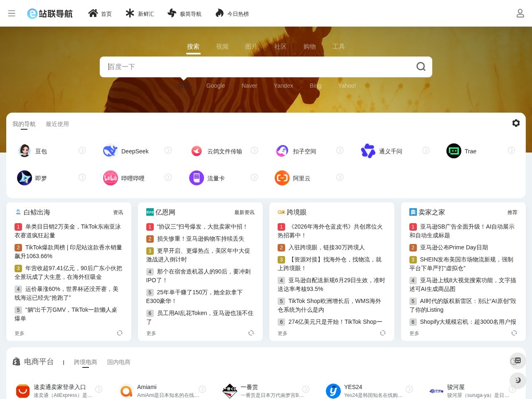Select the 视频 search tab
The image size is (532, 399).
coord(222,47)
